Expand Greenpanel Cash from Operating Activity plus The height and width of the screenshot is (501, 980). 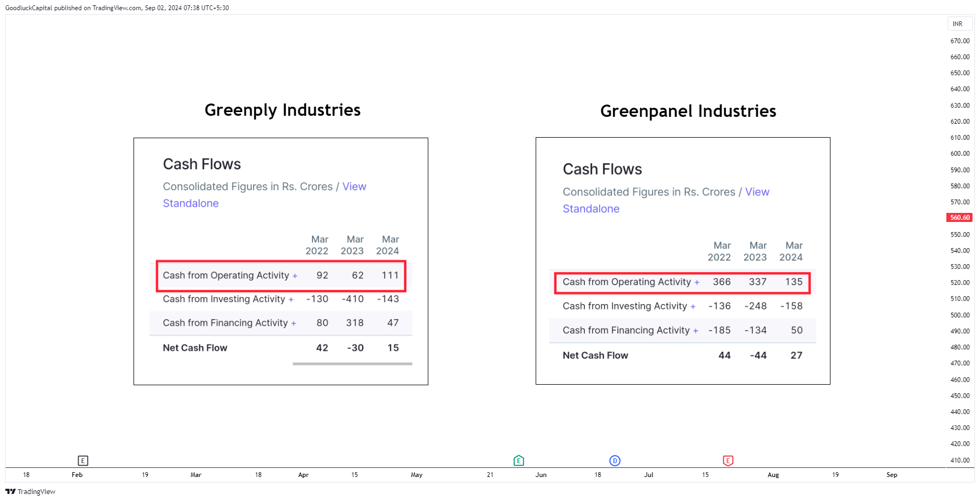tap(697, 282)
